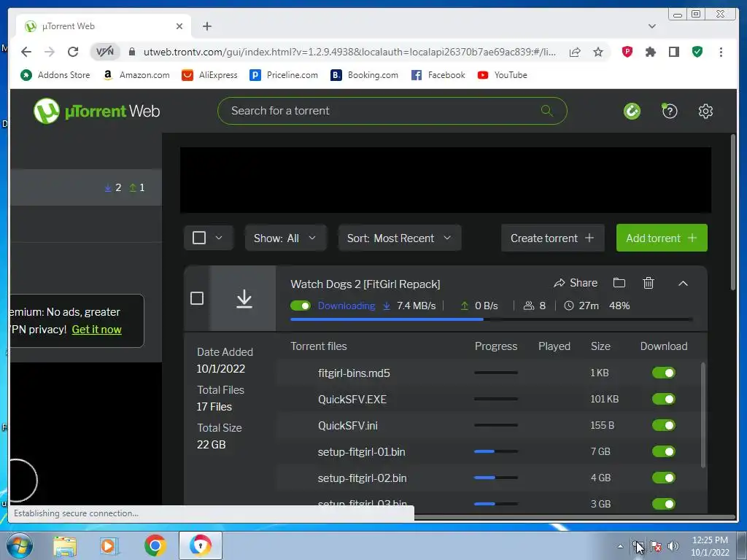Open a new browser tab
The width and height of the screenshot is (747, 560).
pos(206,26)
